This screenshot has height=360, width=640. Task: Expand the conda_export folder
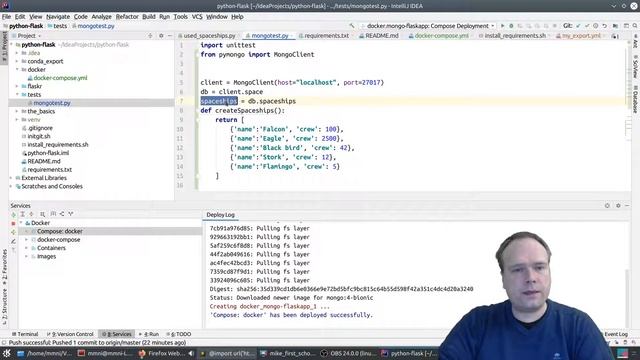point(17,61)
